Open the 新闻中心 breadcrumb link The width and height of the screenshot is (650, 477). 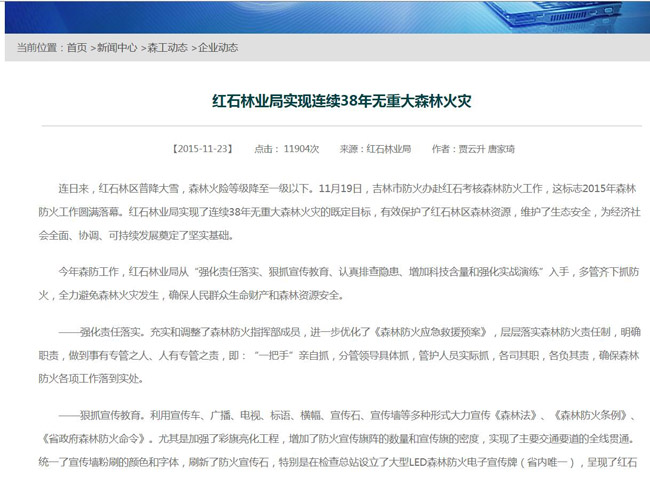(x=117, y=47)
